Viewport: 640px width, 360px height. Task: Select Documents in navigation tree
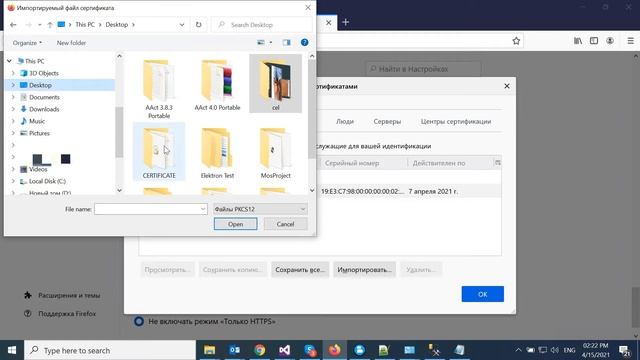[x=44, y=97]
